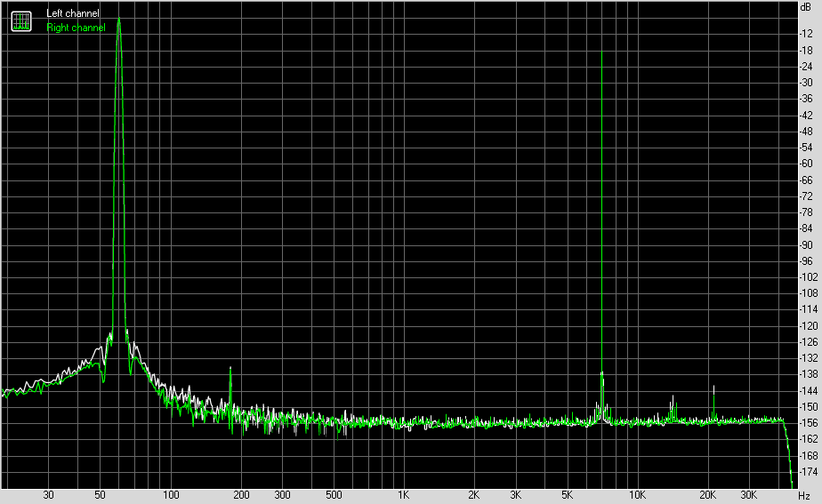Click the 1K frequency axis label
Screen dimensions: 822x504
[403, 494]
